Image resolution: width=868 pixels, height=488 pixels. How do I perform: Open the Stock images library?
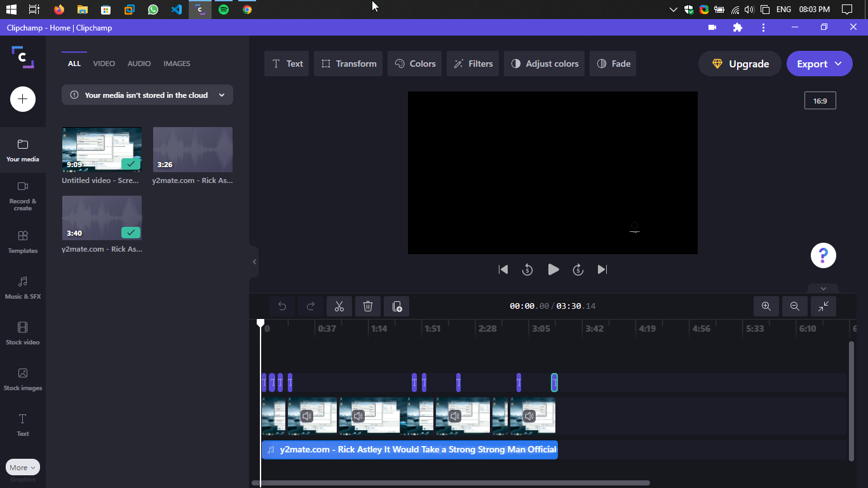click(x=23, y=379)
